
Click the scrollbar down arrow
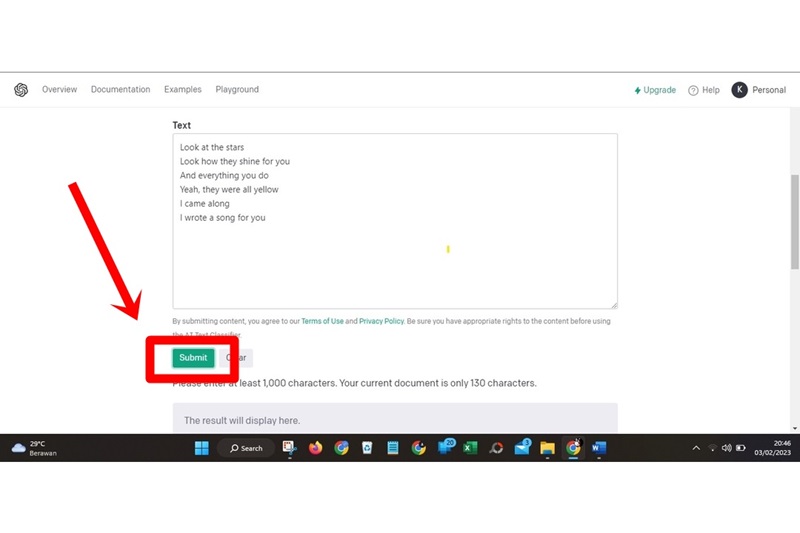pos(795,428)
